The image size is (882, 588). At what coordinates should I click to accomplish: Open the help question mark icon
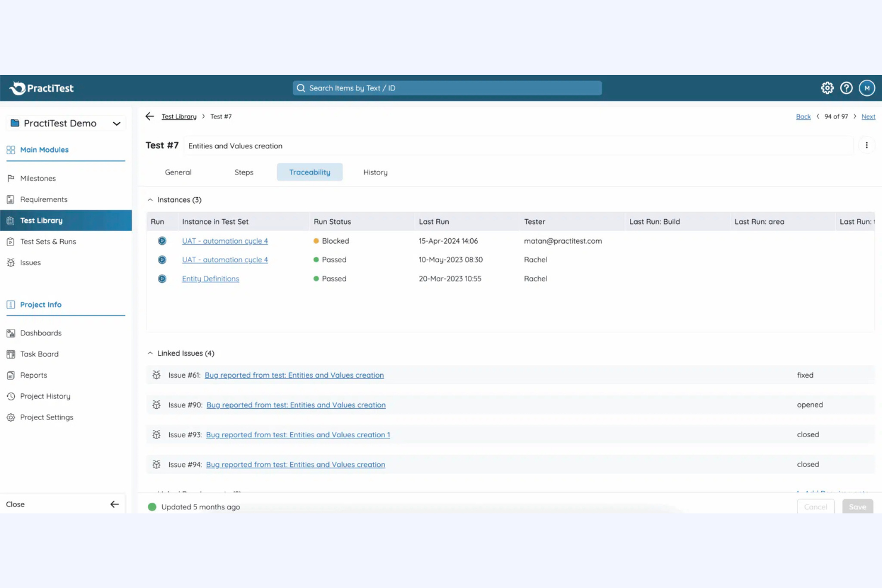tap(846, 88)
